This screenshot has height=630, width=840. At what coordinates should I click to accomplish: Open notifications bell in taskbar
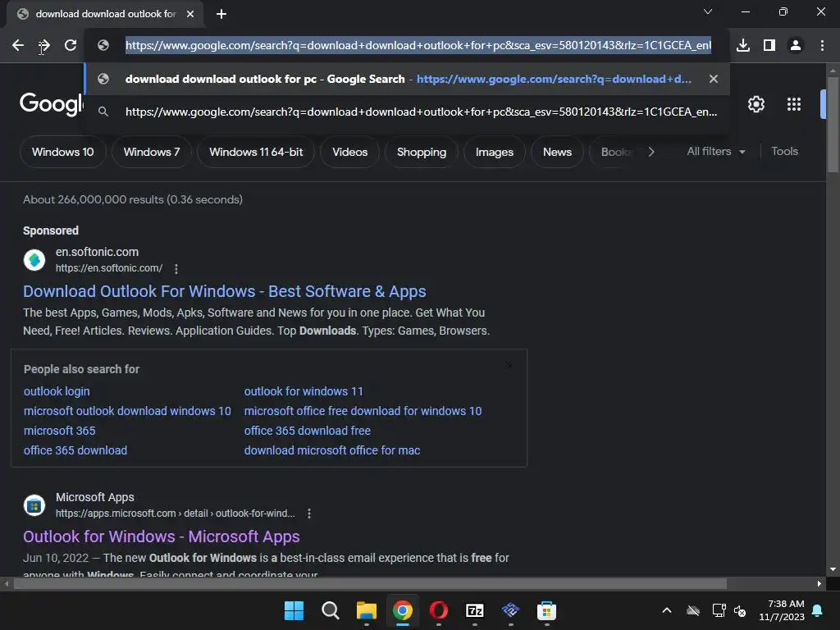818,610
